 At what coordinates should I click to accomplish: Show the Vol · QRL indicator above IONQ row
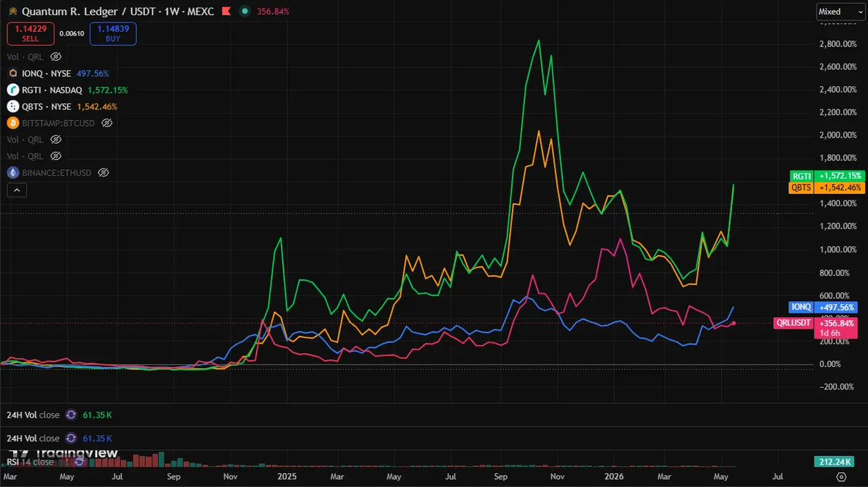click(56, 56)
